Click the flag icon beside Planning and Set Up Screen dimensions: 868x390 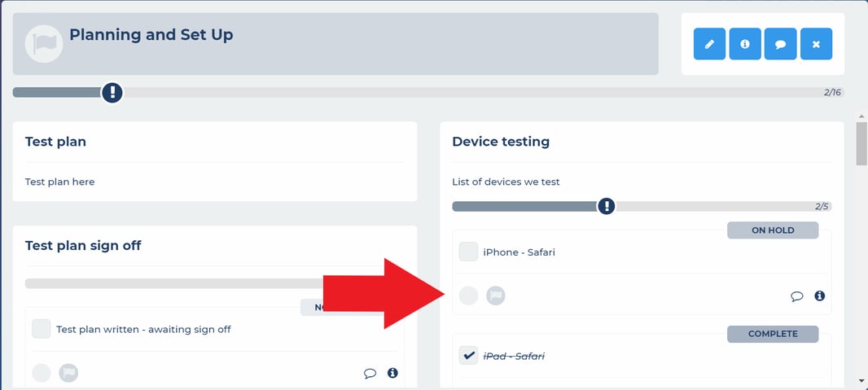(44, 44)
